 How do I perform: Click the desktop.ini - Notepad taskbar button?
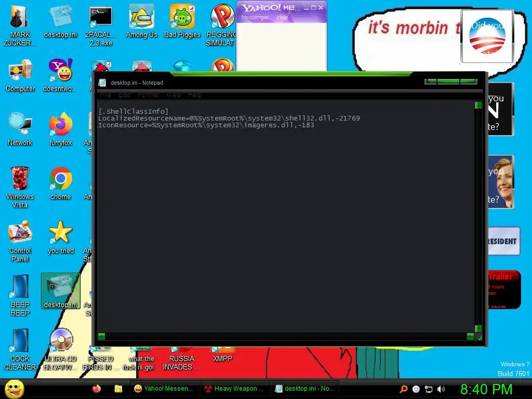pyautogui.click(x=304, y=389)
